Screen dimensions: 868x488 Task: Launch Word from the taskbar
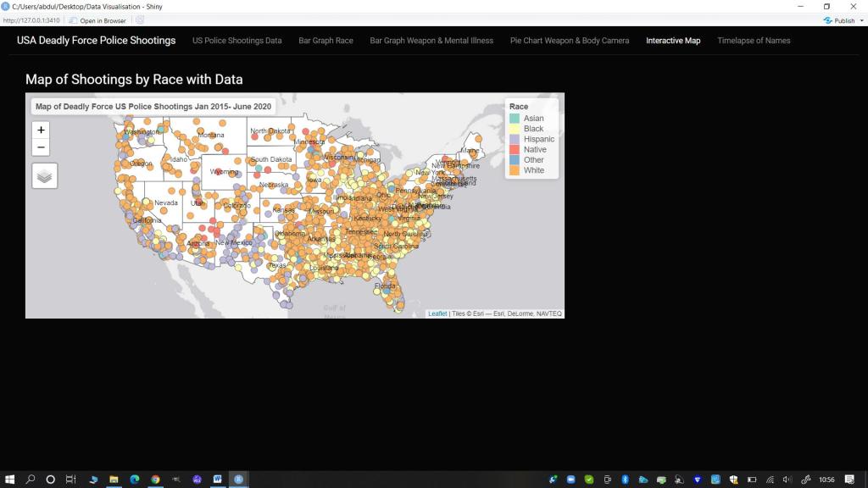tap(218, 480)
